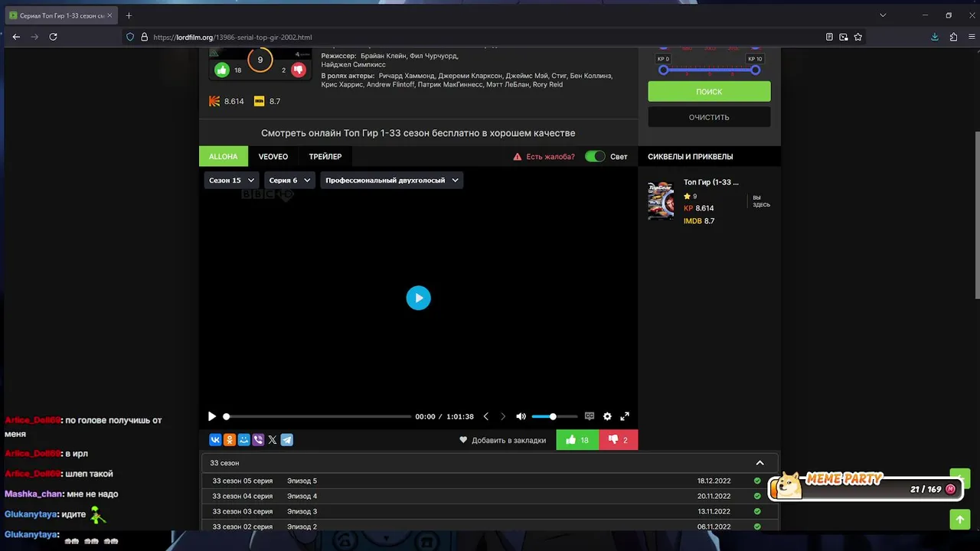
Task: Open browser downloads arrow icon
Action: 935,37
